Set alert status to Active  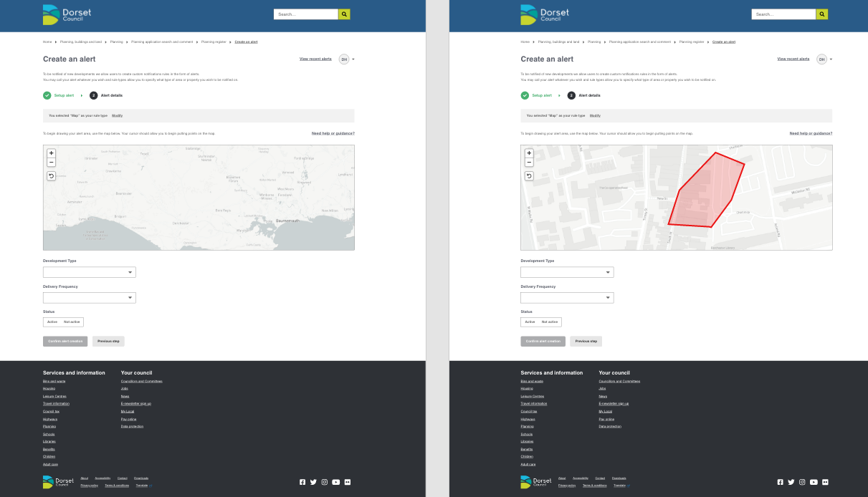pos(52,322)
